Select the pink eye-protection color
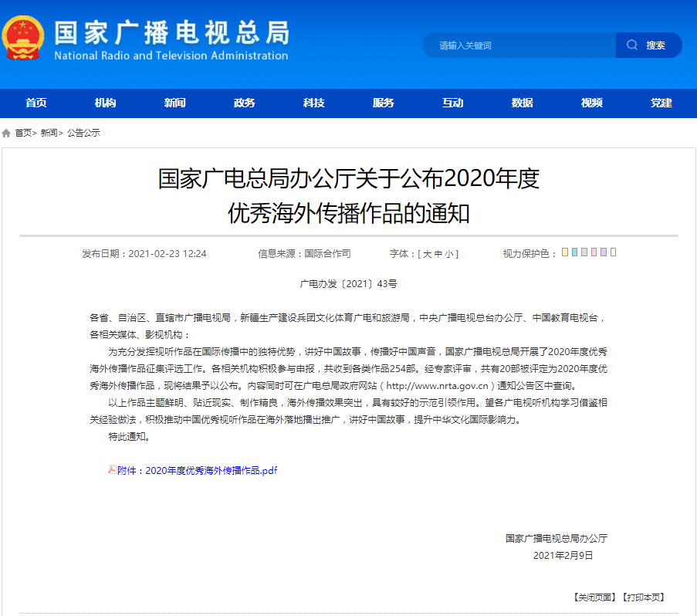The width and height of the screenshot is (697, 616). click(594, 252)
